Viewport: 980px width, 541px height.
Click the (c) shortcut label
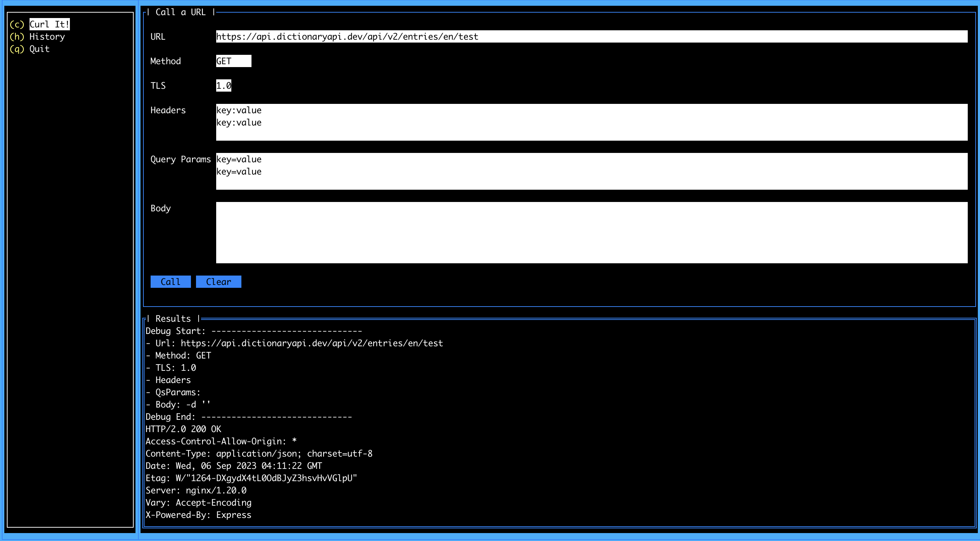(x=17, y=25)
